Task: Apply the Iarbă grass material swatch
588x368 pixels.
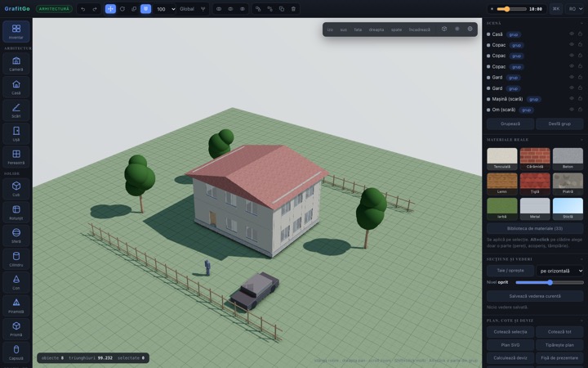Action: [501, 209]
